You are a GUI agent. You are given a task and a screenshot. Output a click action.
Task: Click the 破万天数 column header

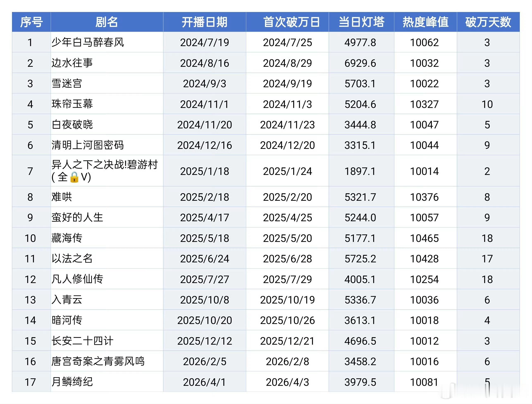(488, 22)
